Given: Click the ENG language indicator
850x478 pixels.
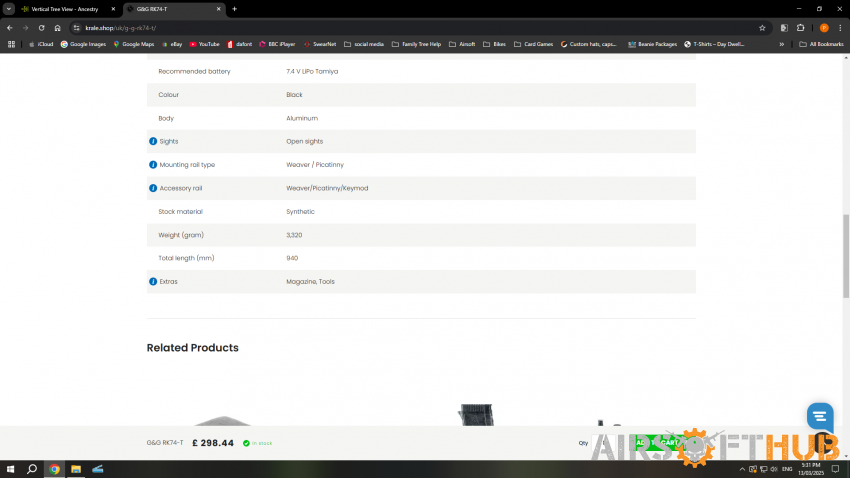Looking at the screenshot, I should [787, 469].
